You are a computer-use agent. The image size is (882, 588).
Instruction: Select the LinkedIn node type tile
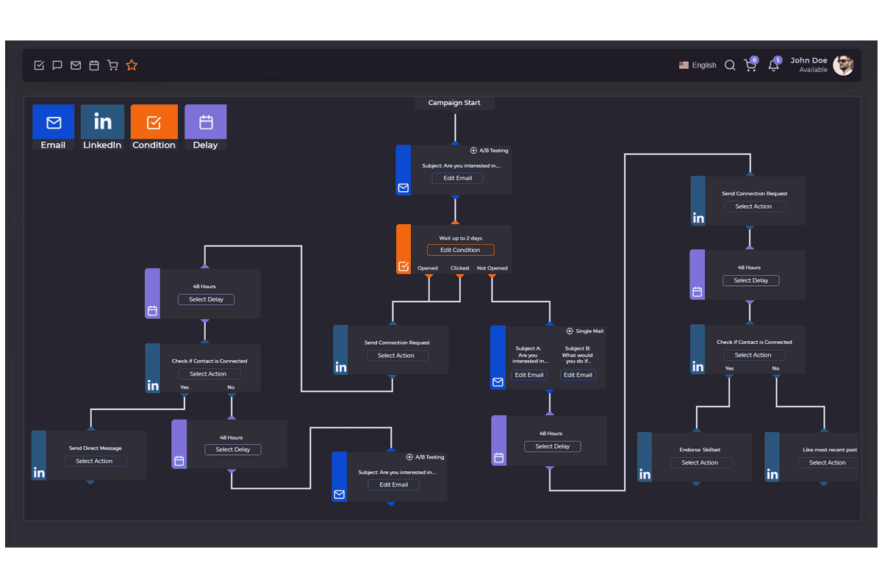click(102, 127)
